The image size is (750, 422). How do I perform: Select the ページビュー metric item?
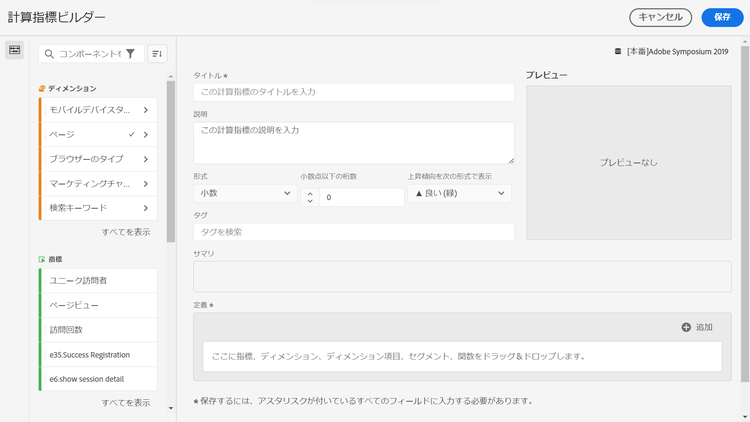[98, 305]
